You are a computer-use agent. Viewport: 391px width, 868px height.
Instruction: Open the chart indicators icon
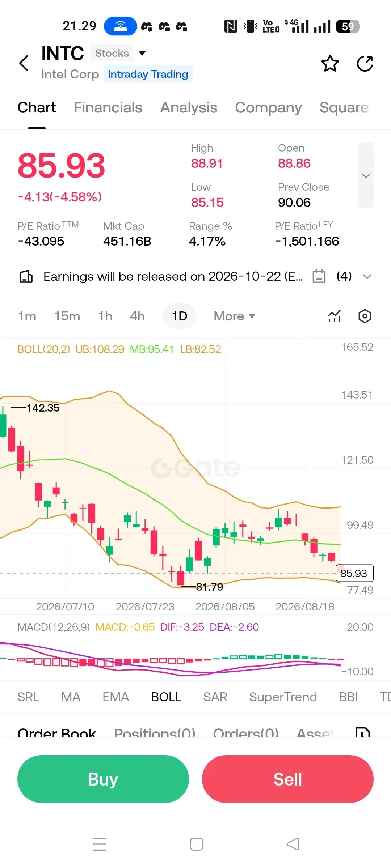pyautogui.click(x=335, y=316)
